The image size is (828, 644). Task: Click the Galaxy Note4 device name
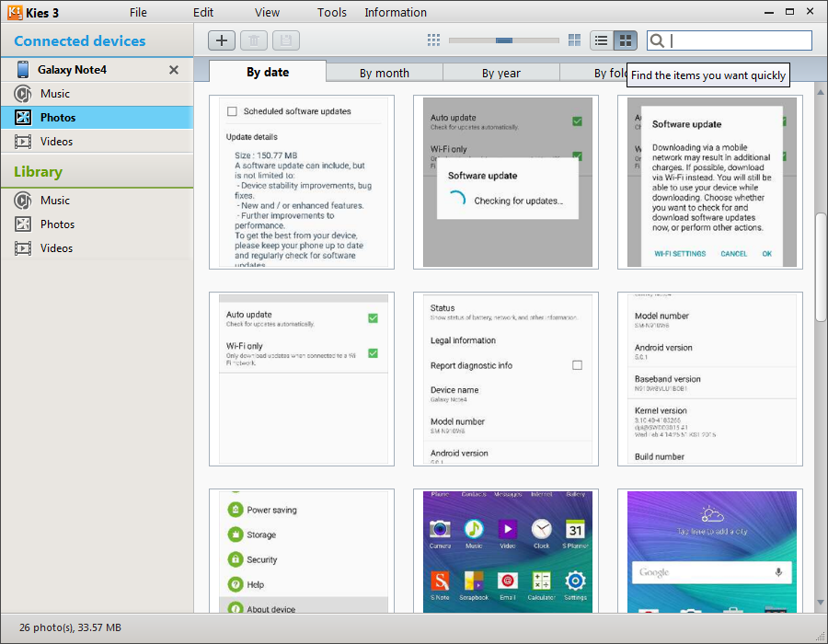pyautogui.click(x=72, y=70)
